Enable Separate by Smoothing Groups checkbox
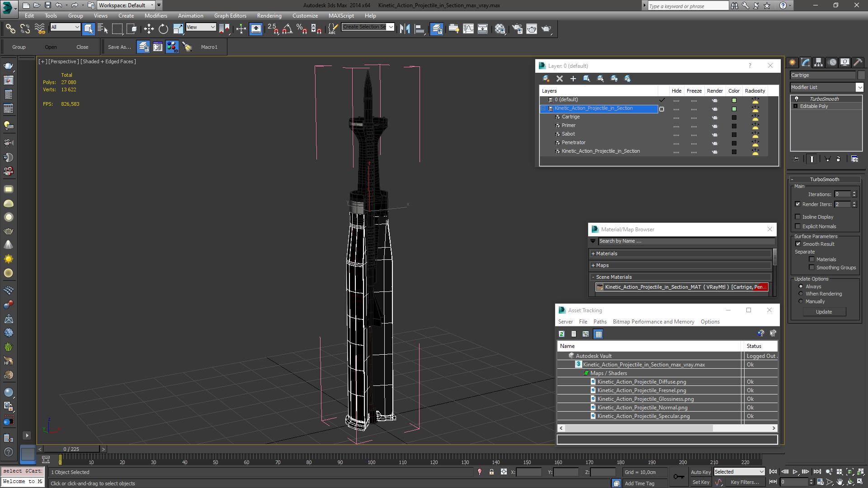This screenshot has height=488, width=868. [x=811, y=267]
